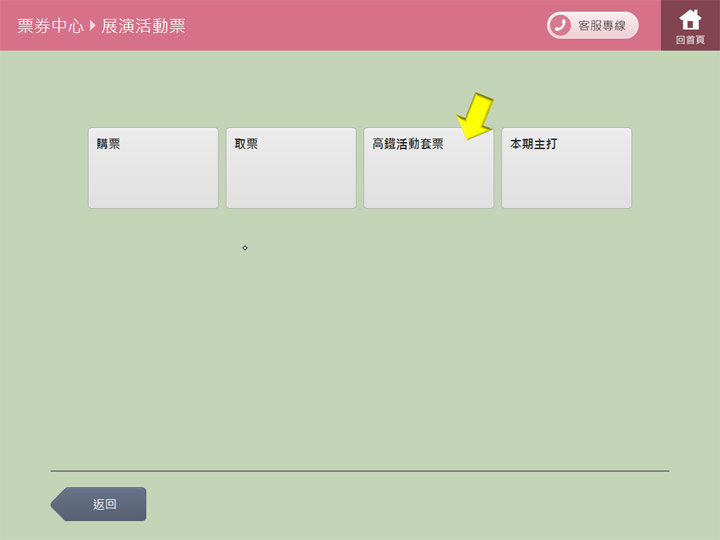The width and height of the screenshot is (720, 540).
Task: Click the small diamond marker below tiles
Action: [245, 248]
